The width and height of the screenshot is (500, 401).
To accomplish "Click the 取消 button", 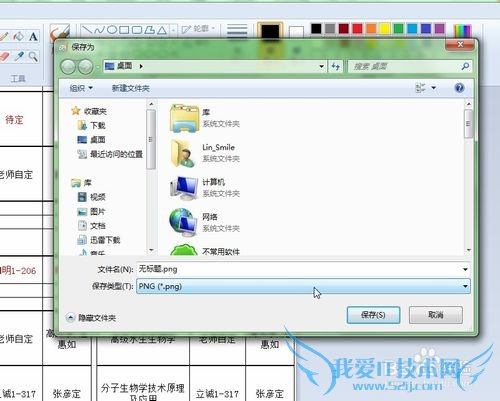I will tap(436, 315).
